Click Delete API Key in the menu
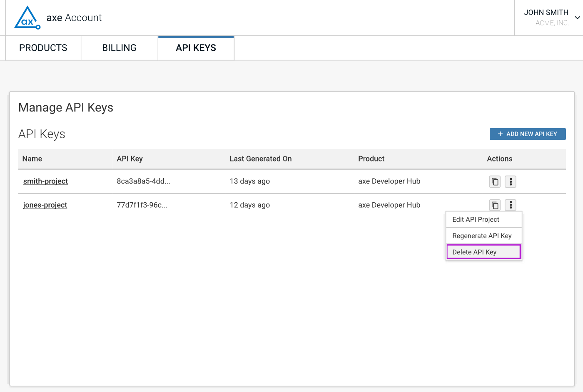Screen dimensions: 583x392 tap(474, 252)
